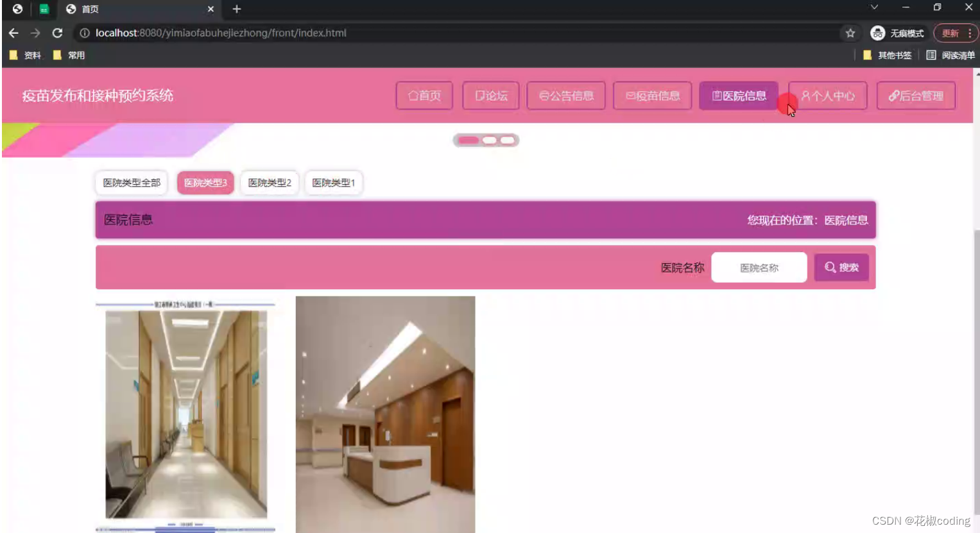Open the 常用 bookmarks folder
This screenshot has width=980, height=533.
(69, 55)
